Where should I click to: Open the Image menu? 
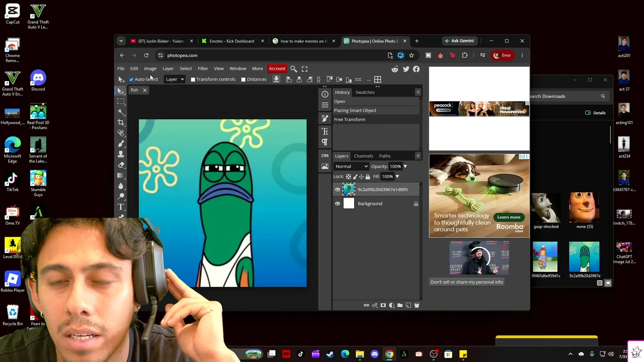(150, 69)
